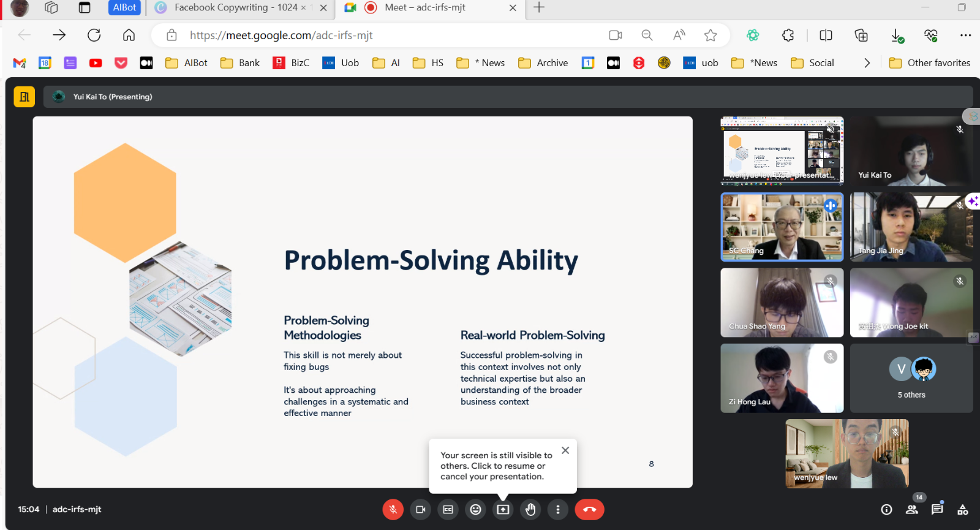Toggle split screen view
980x530 pixels.
(x=826, y=36)
